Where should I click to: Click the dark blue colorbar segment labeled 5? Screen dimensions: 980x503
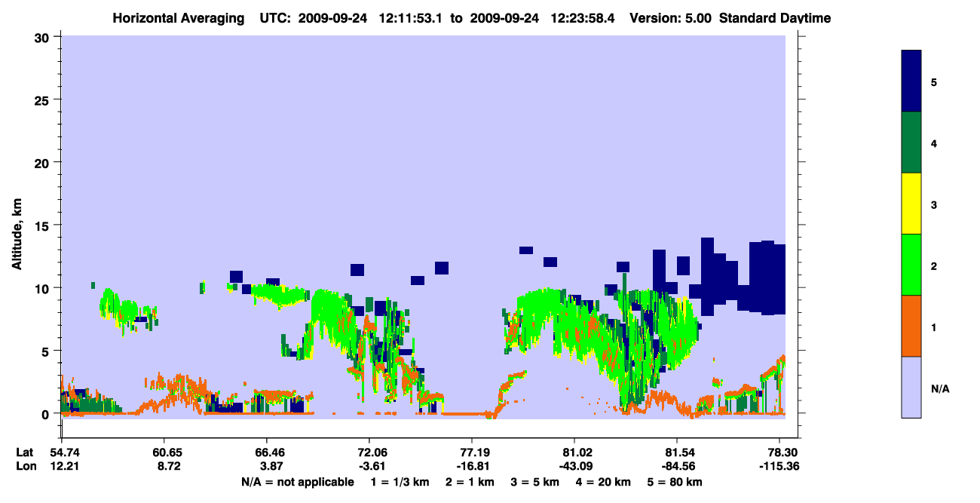click(911, 81)
